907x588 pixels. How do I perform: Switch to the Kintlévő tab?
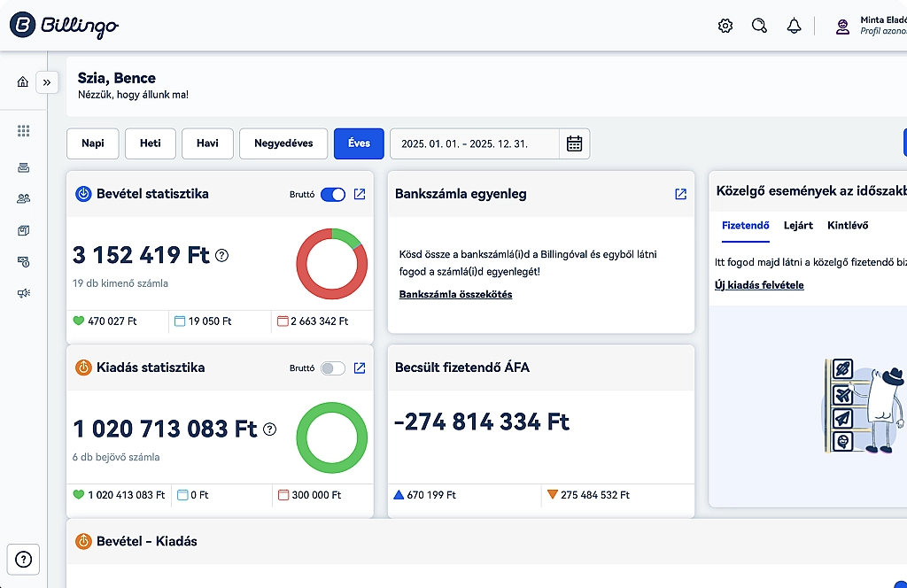[x=848, y=225]
